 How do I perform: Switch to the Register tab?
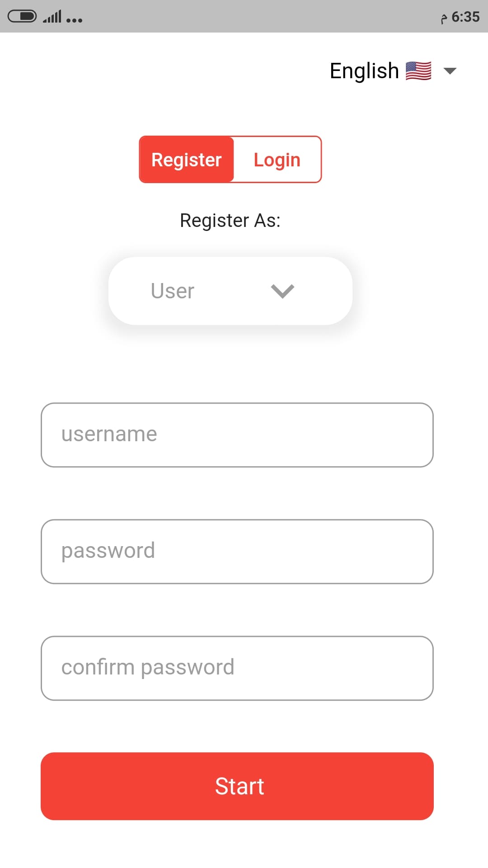187,160
